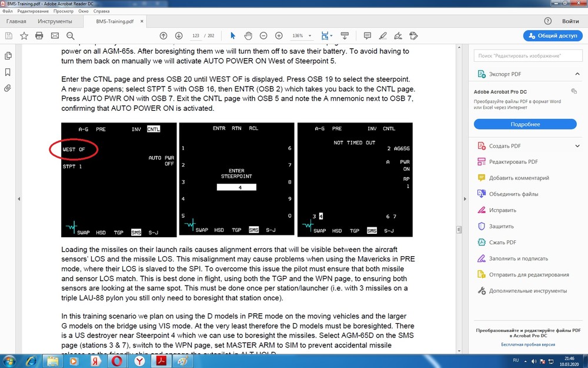Viewport: 588px width, 368px height.
Task: Open Internet Explorer from the taskbar
Action: click(x=32, y=361)
